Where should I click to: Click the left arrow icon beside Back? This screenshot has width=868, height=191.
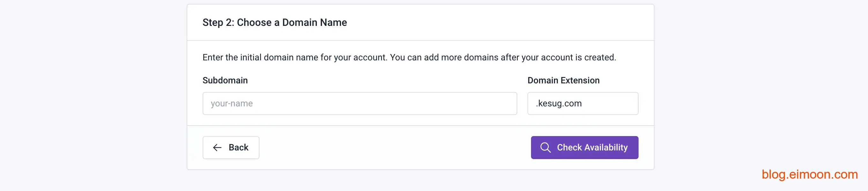(217, 148)
